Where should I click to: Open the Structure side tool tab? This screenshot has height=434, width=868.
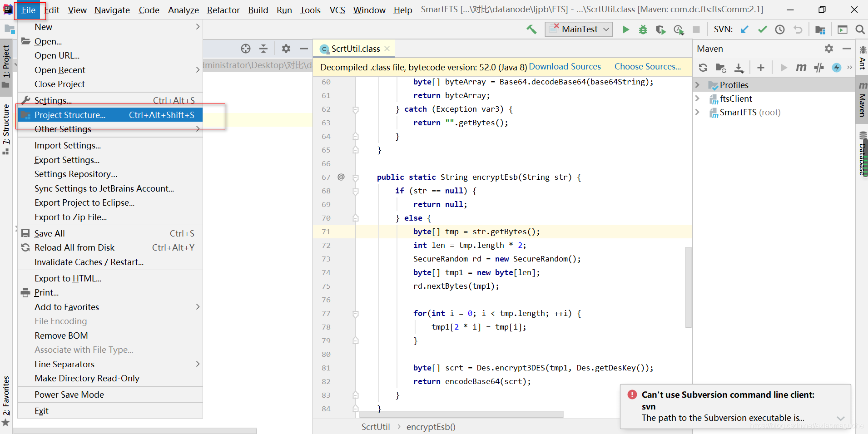click(x=6, y=129)
